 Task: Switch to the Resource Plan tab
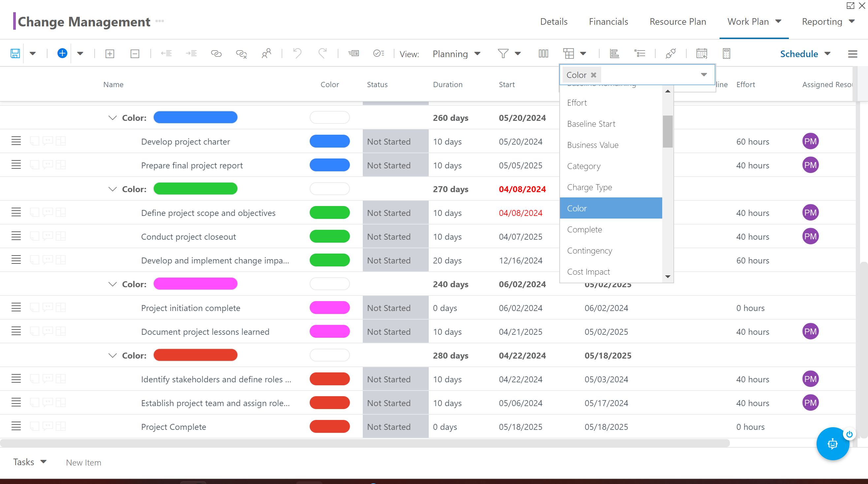point(678,21)
